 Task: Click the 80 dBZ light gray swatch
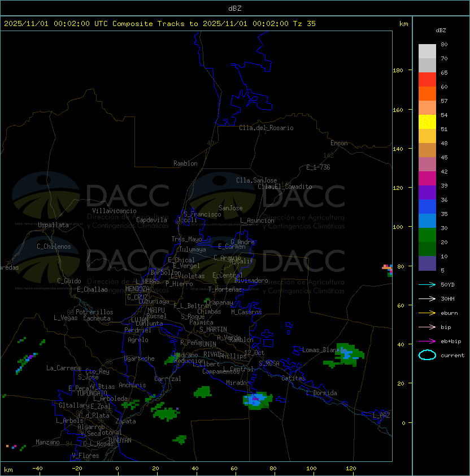427,51
